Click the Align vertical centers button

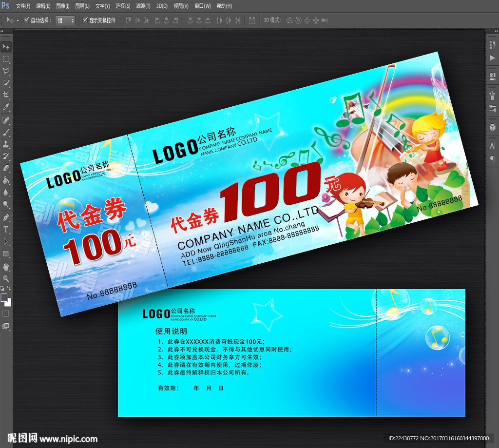(x=137, y=20)
